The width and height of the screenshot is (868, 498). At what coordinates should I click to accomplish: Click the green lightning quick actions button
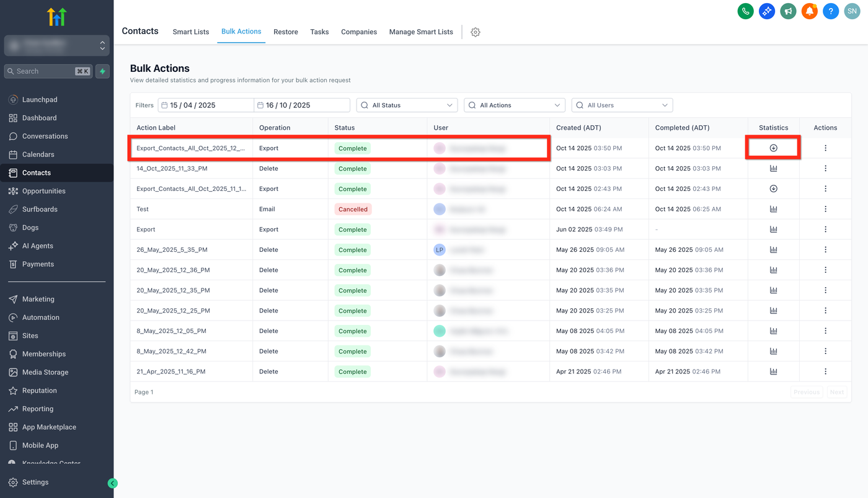102,71
